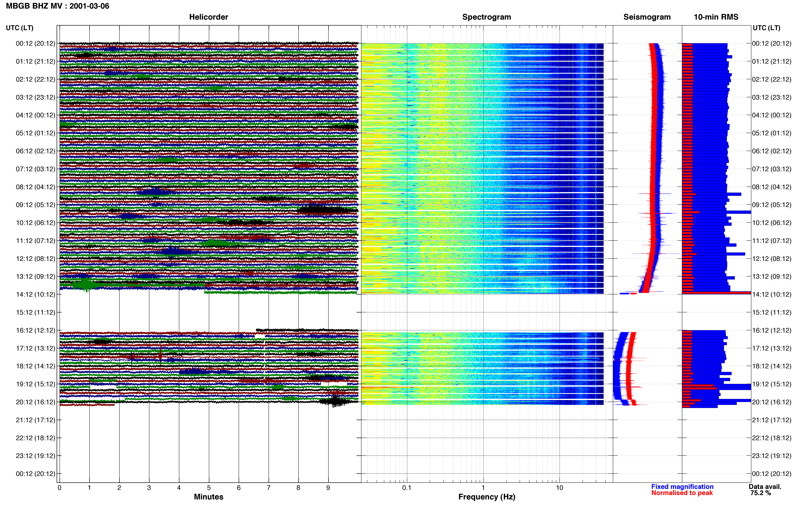This screenshot has height=508, width=812.
Task: Click the left time label '18:12 (14:12)'
Action: pos(36,366)
